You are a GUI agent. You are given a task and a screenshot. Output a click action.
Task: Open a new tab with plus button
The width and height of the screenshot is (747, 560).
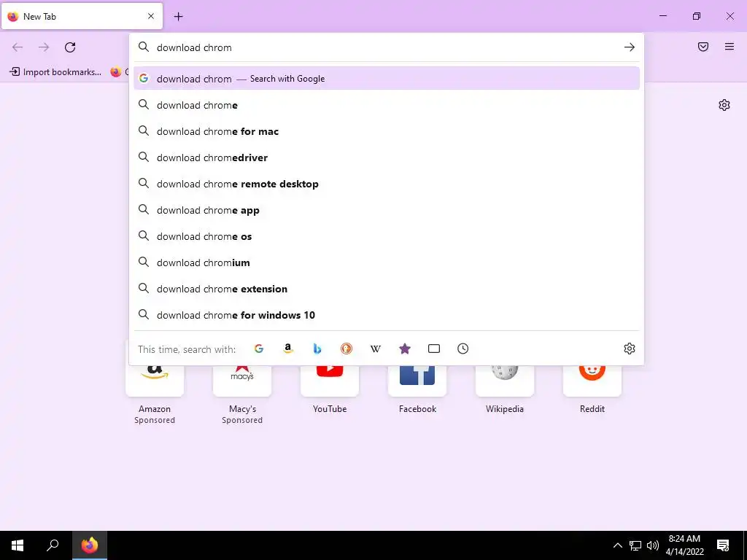pyautogui.click(x=178, y=17)
